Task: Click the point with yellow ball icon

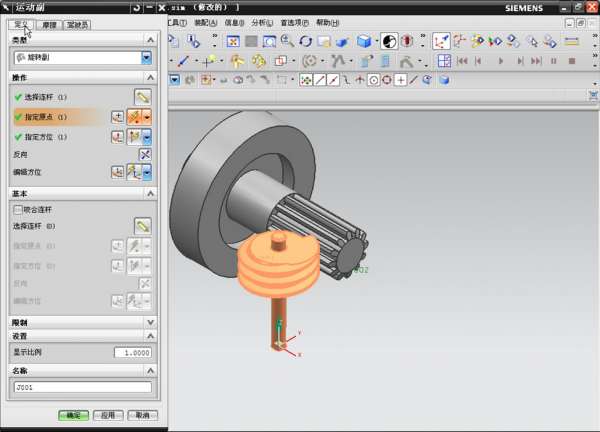Action: [x=209, y=61]
